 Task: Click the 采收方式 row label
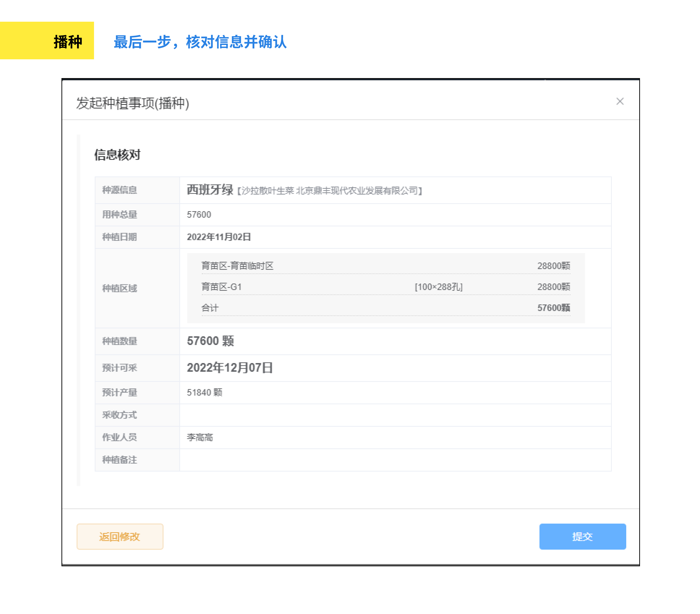[119, 415]
